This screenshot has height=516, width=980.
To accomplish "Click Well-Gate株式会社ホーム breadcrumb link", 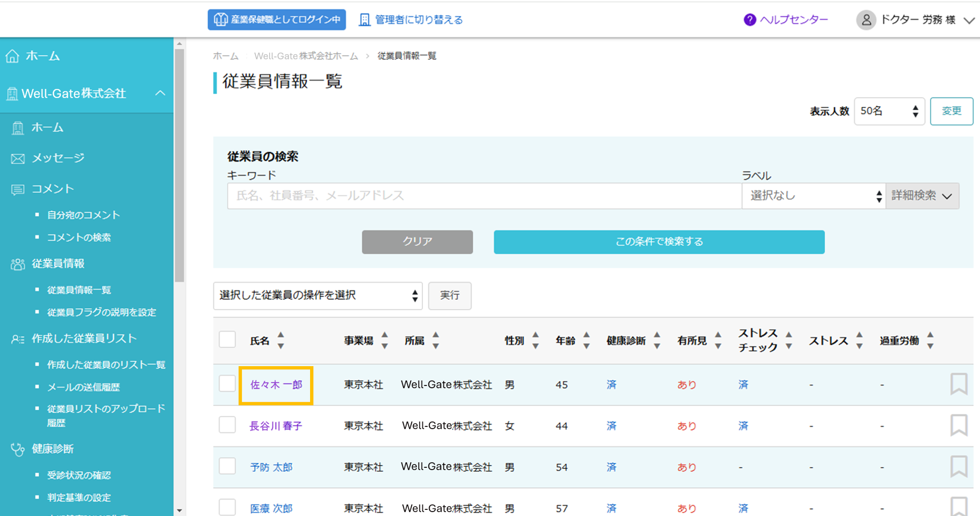I will [x=306, y=56].
